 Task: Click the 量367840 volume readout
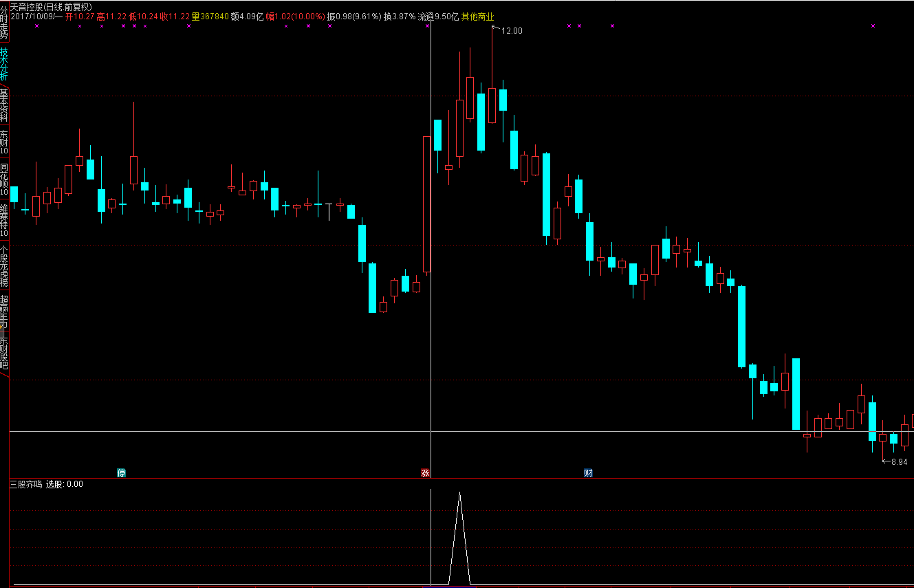tap(210, 16)
